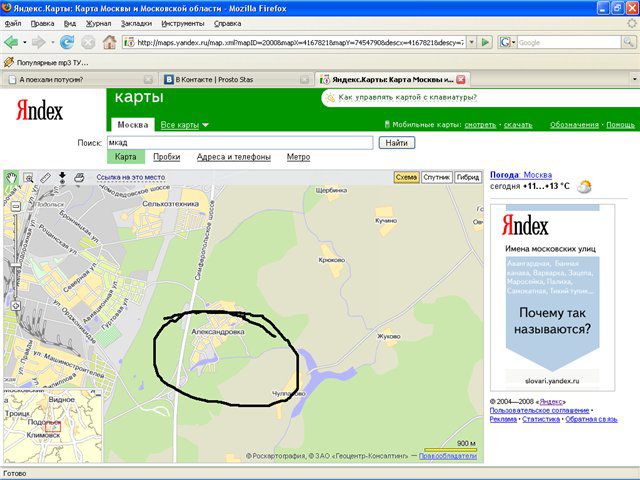This screenshot has height=480, width=640.
Task: Switch map view to Спутник
Action: 437,177
